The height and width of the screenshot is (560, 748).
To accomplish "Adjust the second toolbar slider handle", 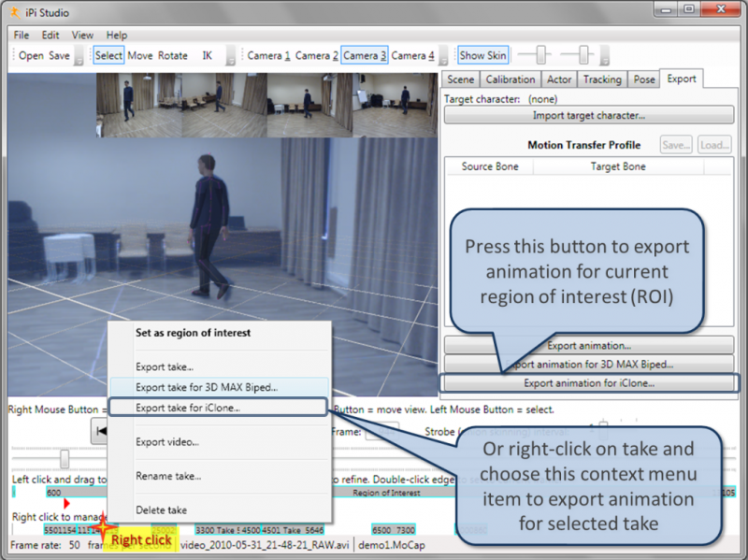I will (x=583, y=55).
